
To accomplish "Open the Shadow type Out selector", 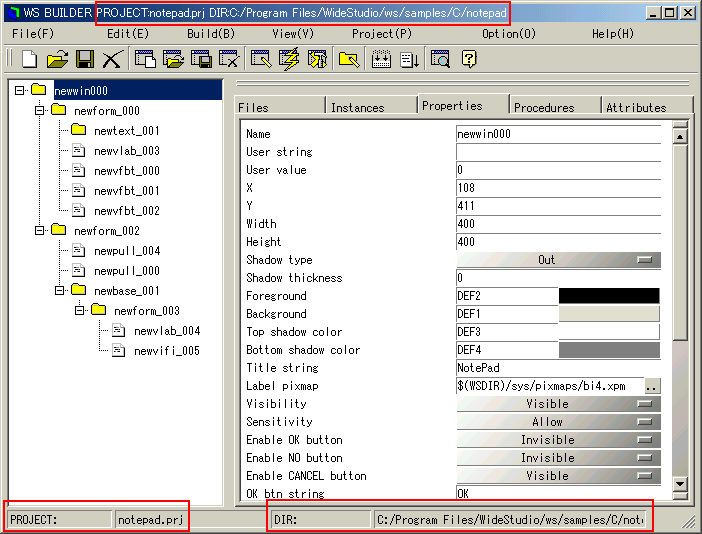I will pos(558,260).
